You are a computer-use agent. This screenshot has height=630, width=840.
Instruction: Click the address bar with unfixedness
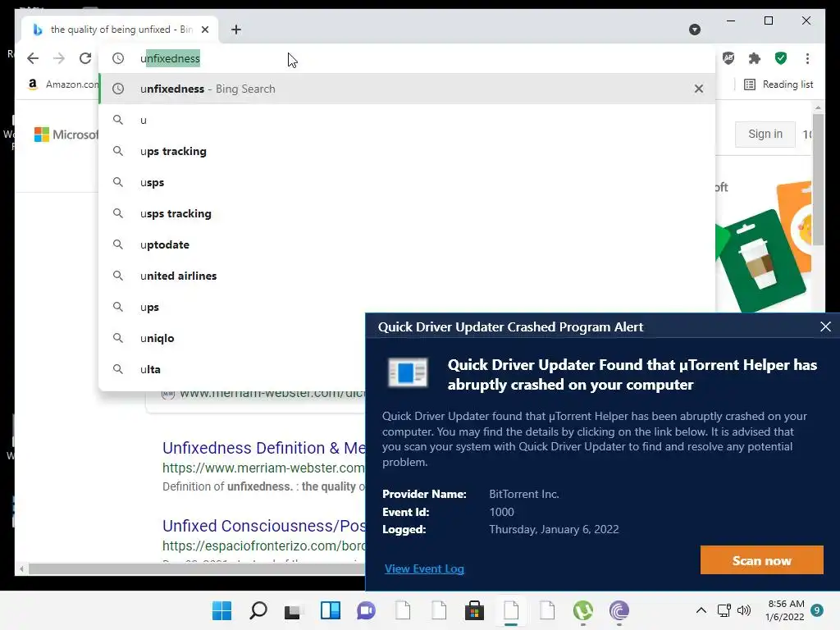(407, 58)
